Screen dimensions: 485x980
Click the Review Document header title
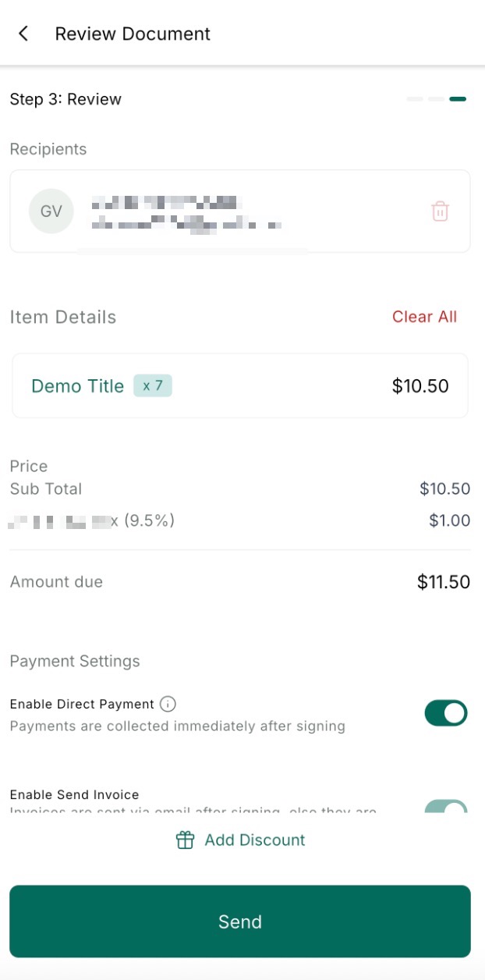coord(133,34)
